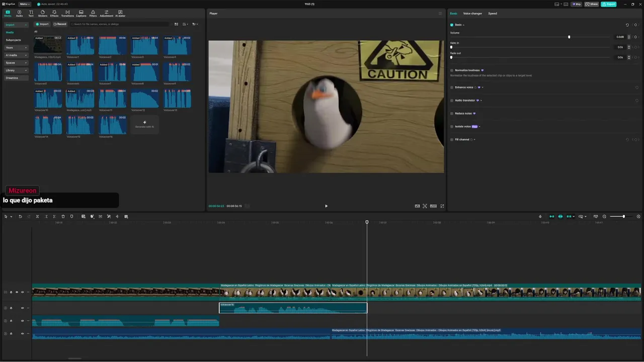Open the CapCut Menu dropdown
Screen dimensions: 644x362
coord(25,4)
